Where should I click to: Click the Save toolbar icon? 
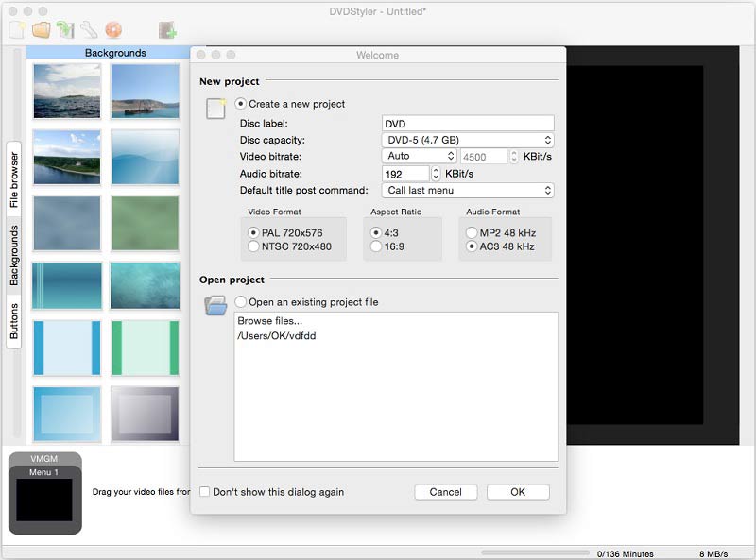point(62,29)
